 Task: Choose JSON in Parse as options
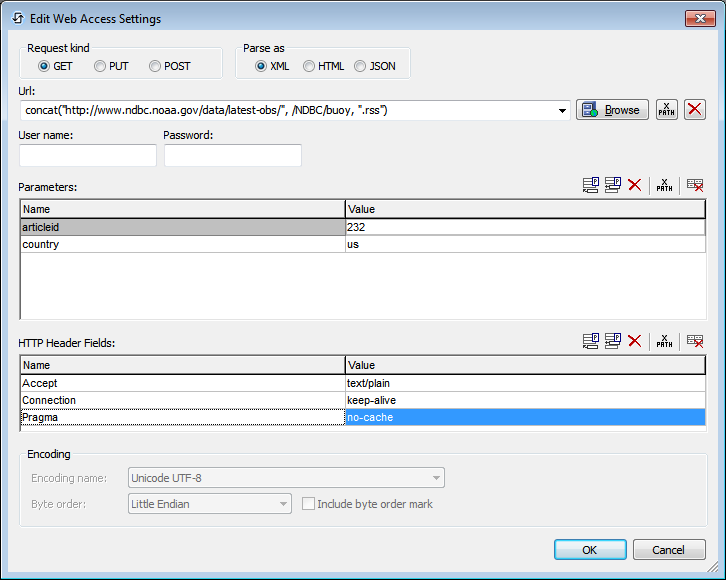click(360, 66)
